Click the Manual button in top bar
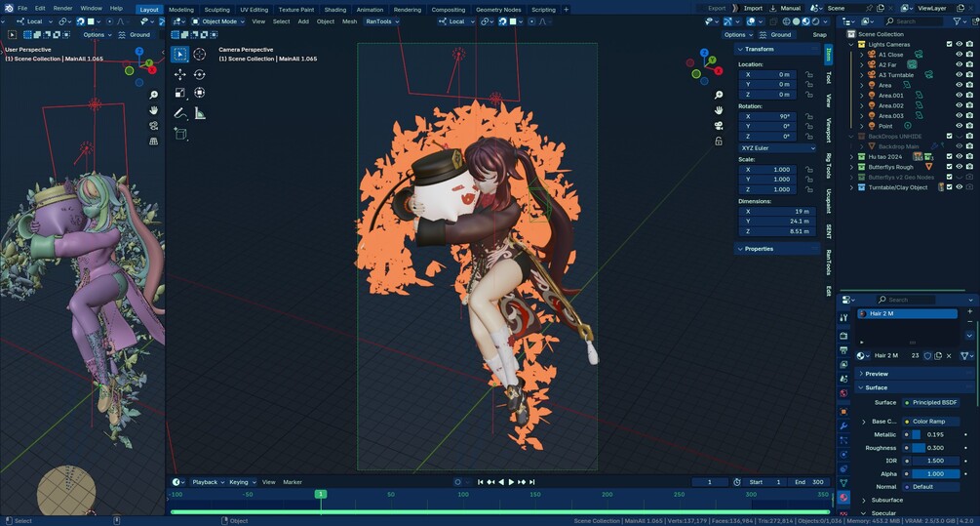Viewport: 980px width, 526px height. [x=785, y=8]
